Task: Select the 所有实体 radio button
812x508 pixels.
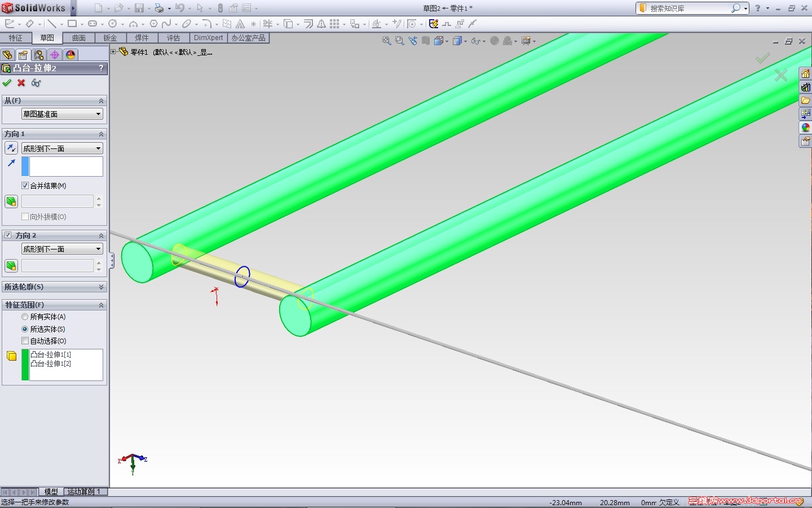Action: click(25, 317)
